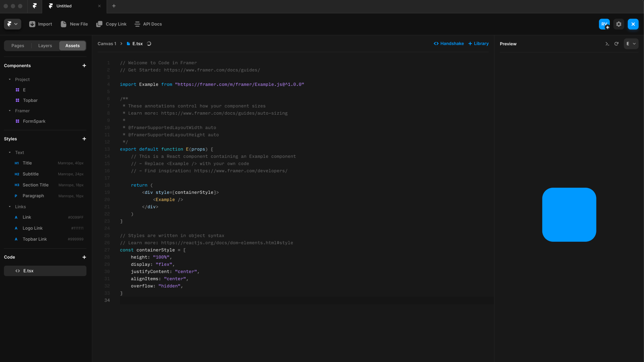Open the preview console icon
Viewport: 644px width, 362px height.
[x=607, y=44]
